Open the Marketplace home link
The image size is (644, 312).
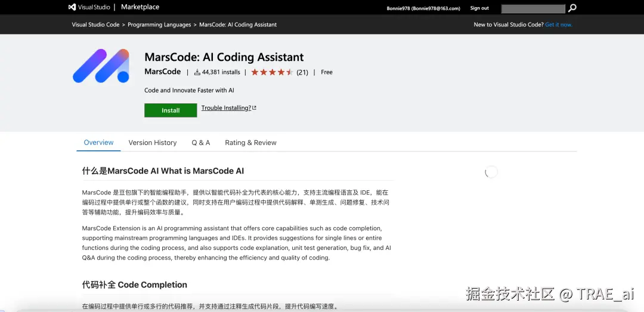tap(140, 7)
